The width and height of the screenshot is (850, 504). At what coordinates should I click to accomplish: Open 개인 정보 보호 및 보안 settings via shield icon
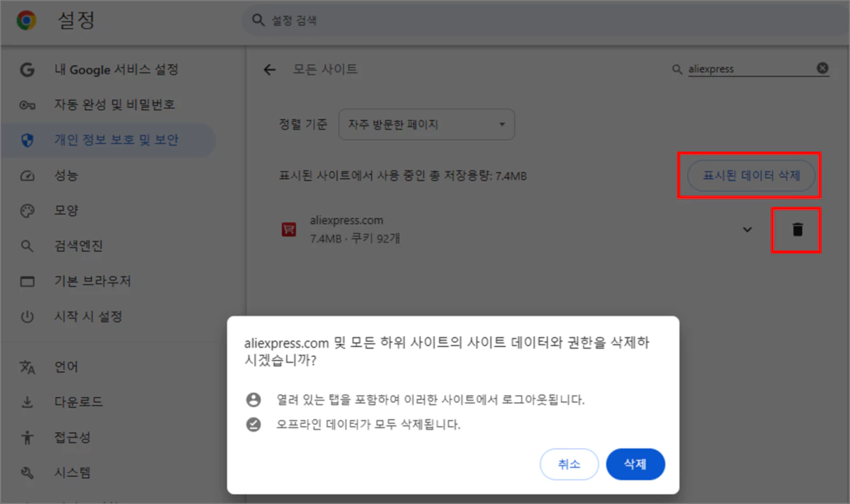point(26,140)
